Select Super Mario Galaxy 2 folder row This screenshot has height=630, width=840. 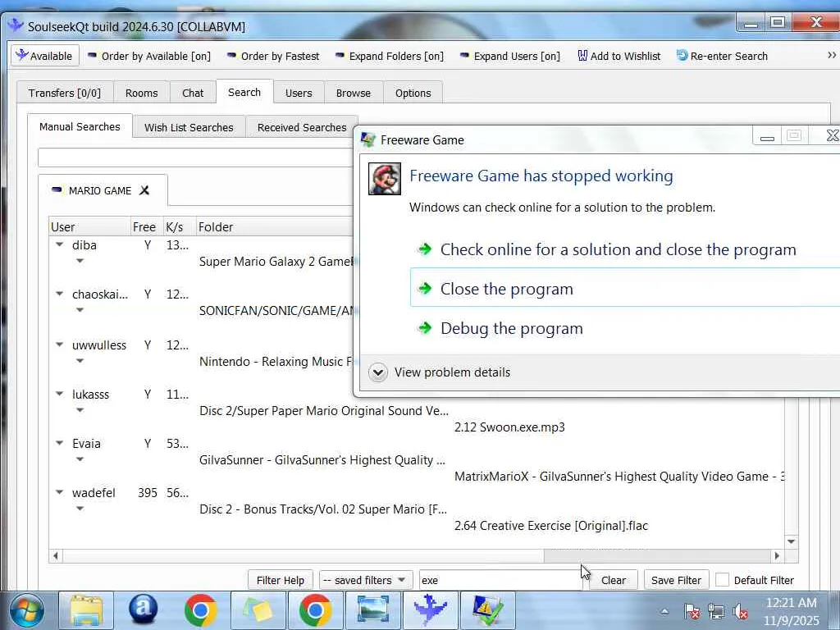pyautogui.click(x=276, y=262)
